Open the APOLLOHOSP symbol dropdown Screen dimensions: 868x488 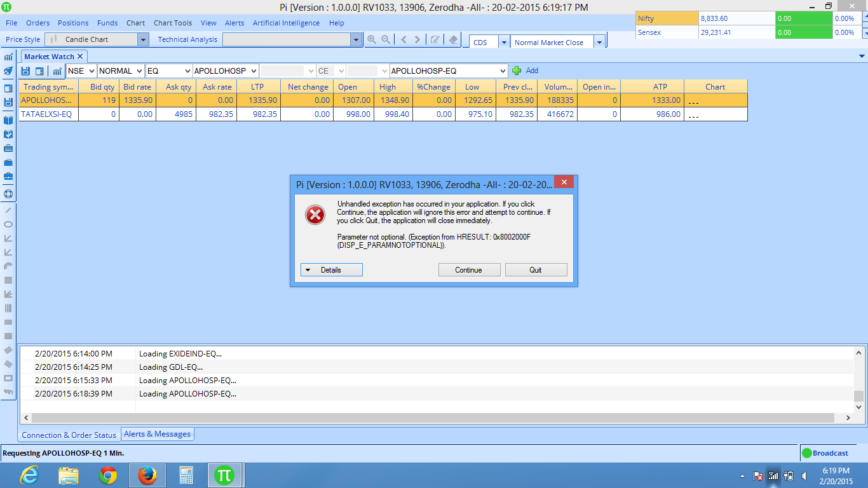point(226,71)
